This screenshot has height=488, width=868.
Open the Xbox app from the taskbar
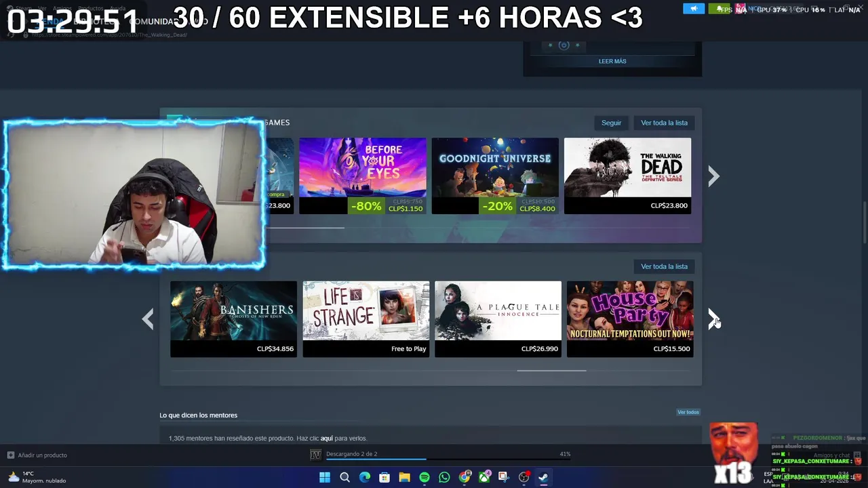[x=484, y=477]
